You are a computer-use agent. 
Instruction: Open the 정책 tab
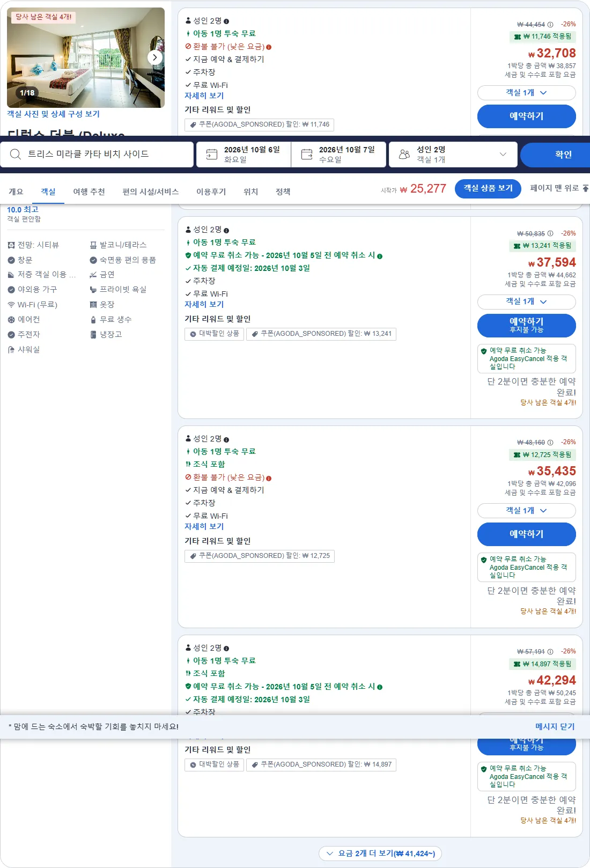[283, 192]
